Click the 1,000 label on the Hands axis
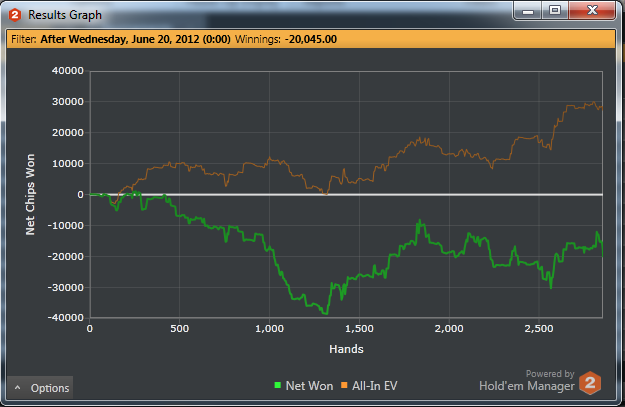The width and height of the screenshot is (625, 407). pyautogui.click(x=270, y=329)
